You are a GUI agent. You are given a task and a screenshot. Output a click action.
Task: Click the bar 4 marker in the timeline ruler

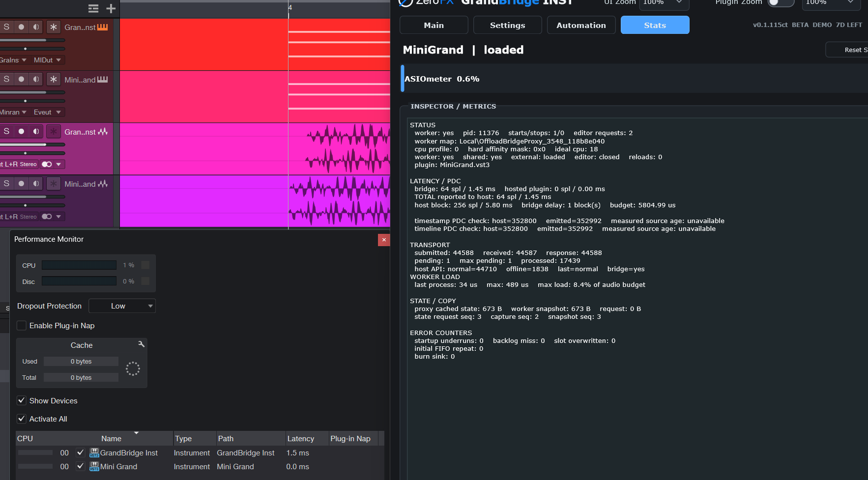(x=290, y=7)
